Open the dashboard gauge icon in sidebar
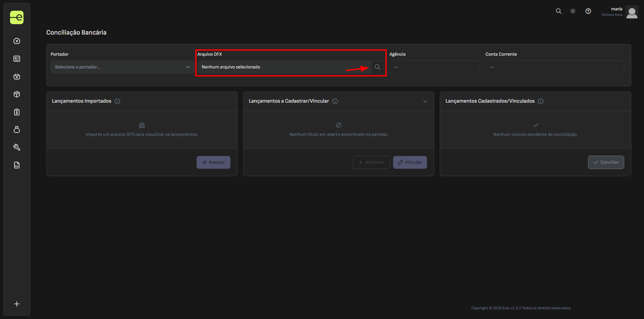This screenshot has height=319, width=644. (17, 41)
